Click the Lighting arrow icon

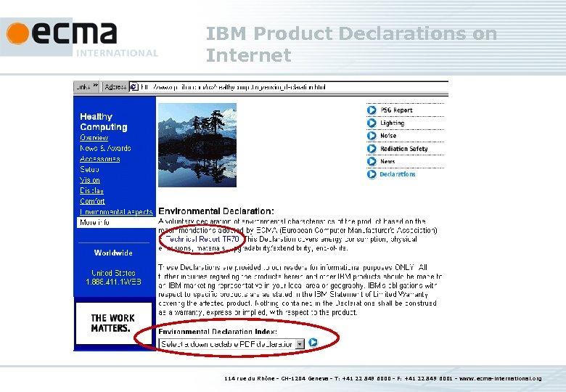(x=372, y=123)
